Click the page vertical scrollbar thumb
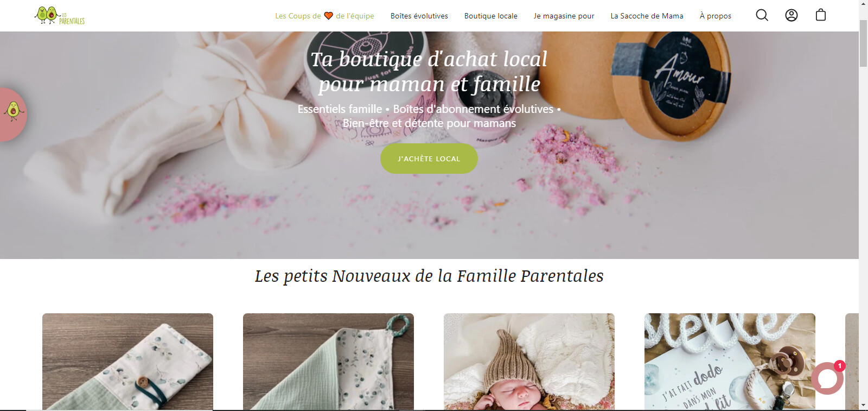The width and height of the screenshot is (868, 411). click(863, 43)
